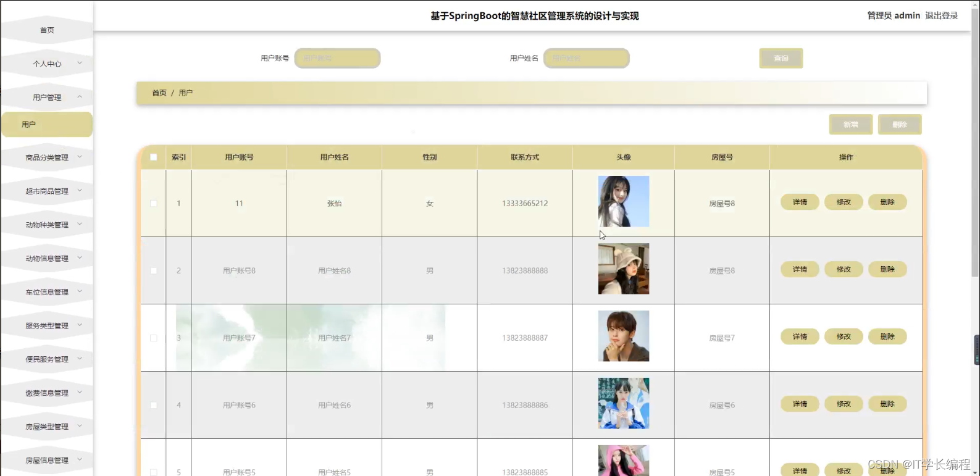980x476 pixels.
Task: Click 修改 for 用户姓名8
Action: [844, 269]
